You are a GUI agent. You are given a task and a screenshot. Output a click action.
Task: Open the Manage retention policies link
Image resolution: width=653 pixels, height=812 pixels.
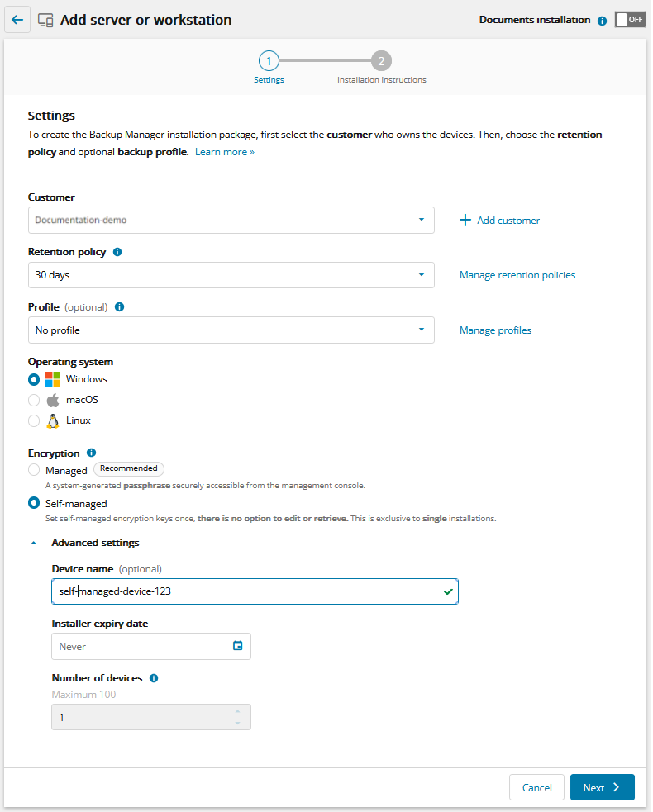pos(517,275)
